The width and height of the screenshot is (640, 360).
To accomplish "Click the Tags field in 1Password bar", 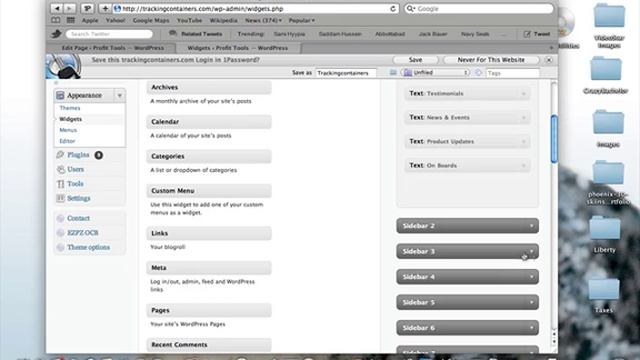I will point(513,73).
